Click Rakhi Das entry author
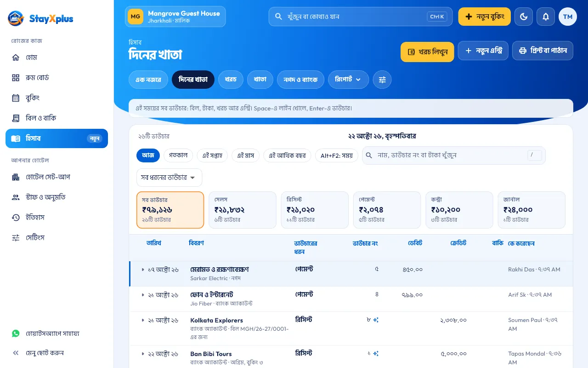This screenshot has height=368, width=588. pos(534,270)
